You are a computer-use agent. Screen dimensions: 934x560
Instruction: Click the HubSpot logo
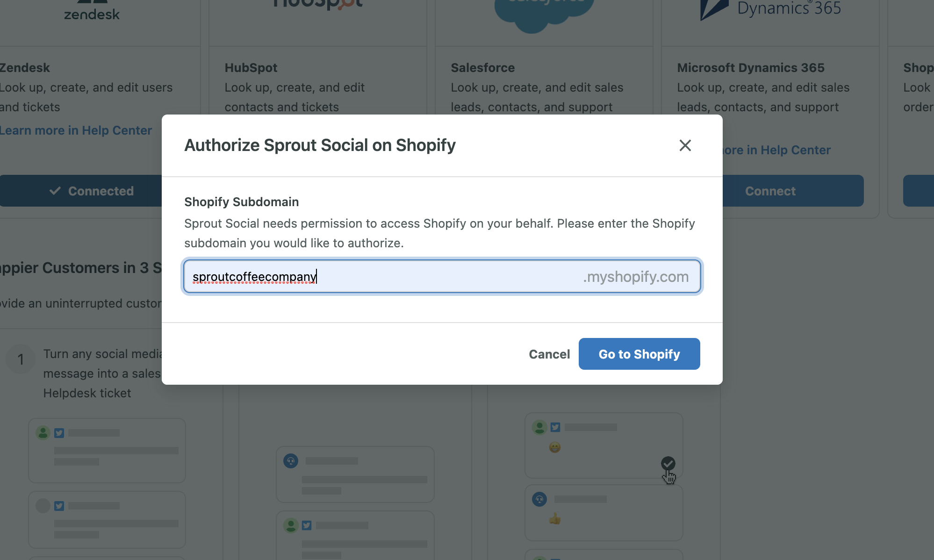click(318, 4)
